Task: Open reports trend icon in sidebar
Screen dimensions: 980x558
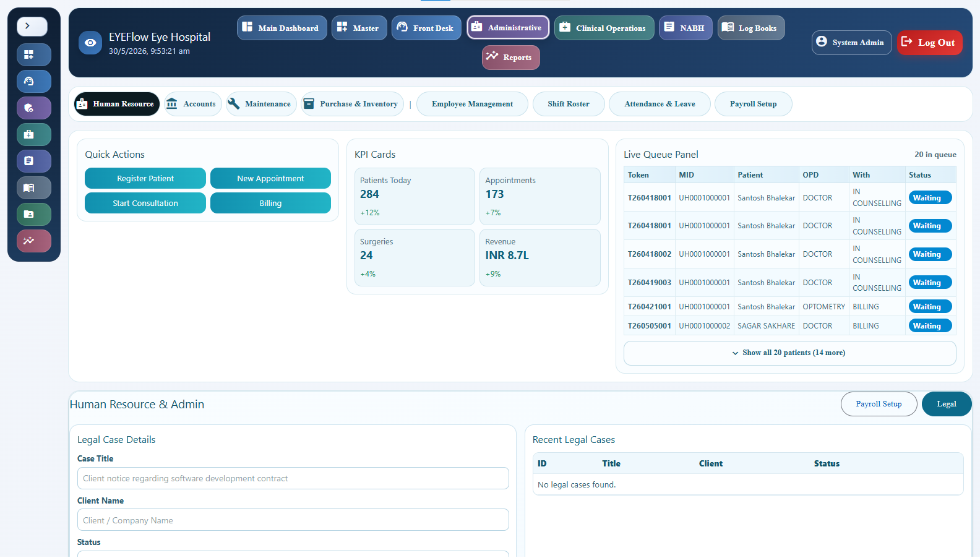Action: pos(34,241)
